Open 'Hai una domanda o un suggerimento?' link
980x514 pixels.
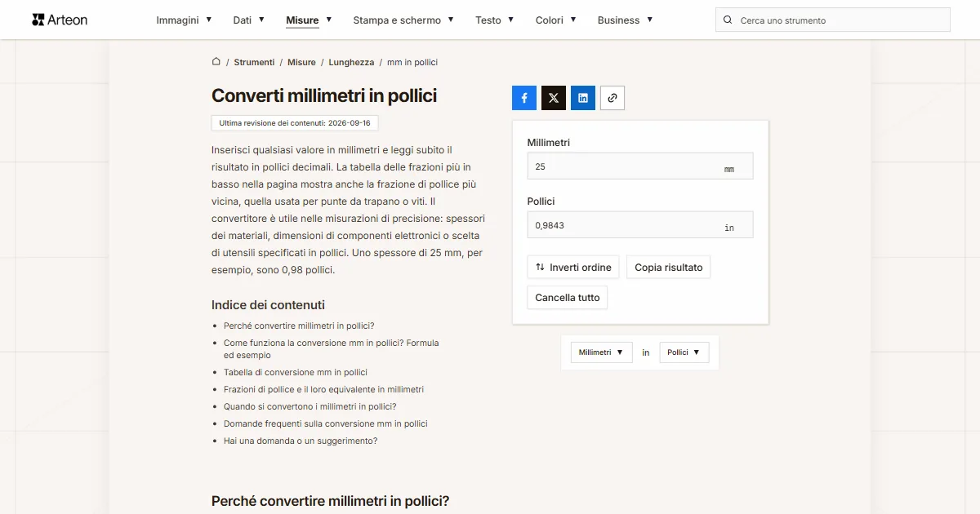pos(301,441)
